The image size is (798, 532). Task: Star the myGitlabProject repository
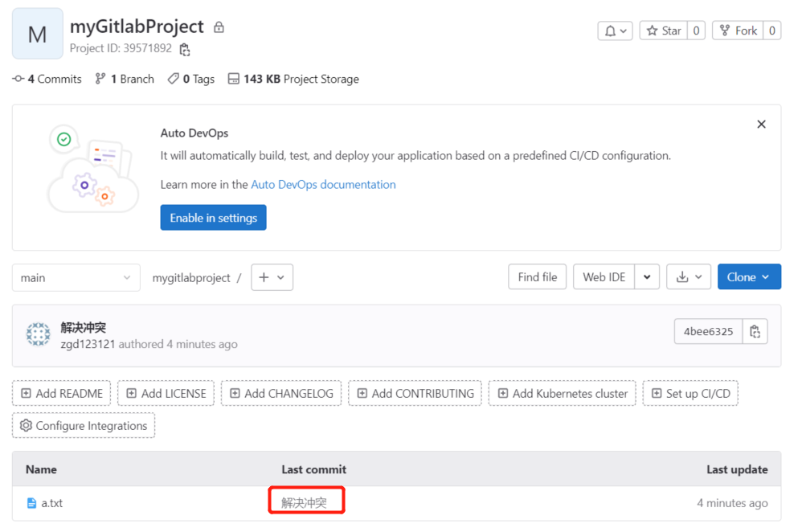(x=664, y=31)
